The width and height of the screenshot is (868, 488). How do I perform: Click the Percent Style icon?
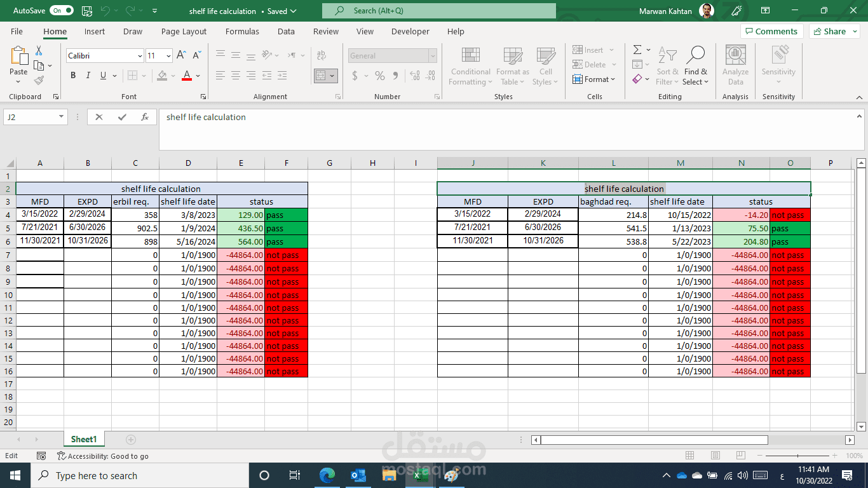(380, 76)
